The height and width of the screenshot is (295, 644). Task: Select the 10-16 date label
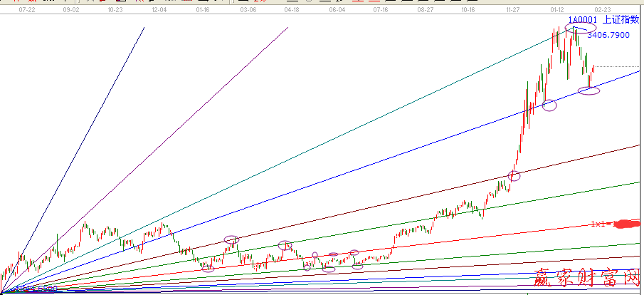[x=468, y=11]
